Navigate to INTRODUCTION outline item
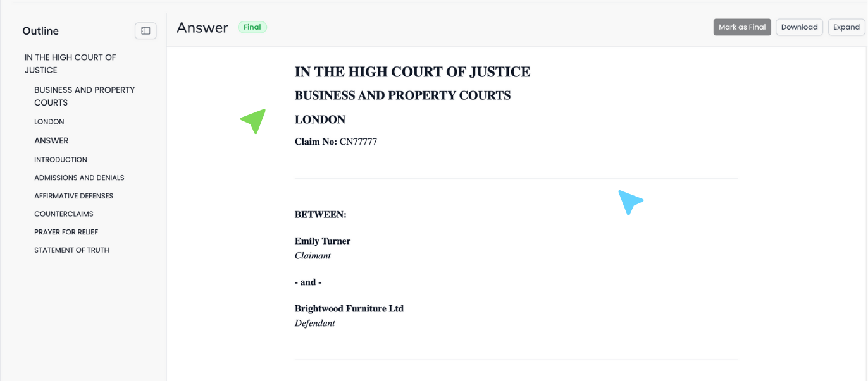Viewport: 868px width, 381px height. coord(61,160)
